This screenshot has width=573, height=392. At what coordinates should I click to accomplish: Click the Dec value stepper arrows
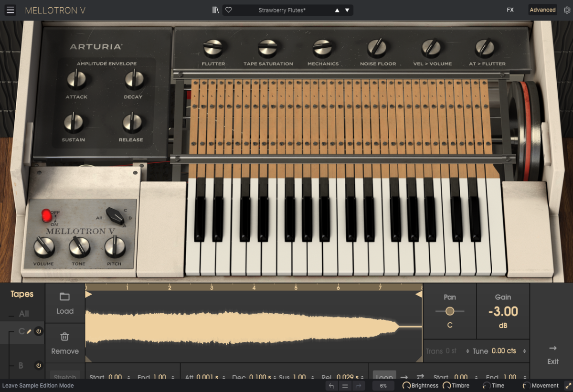pos(276,377)
